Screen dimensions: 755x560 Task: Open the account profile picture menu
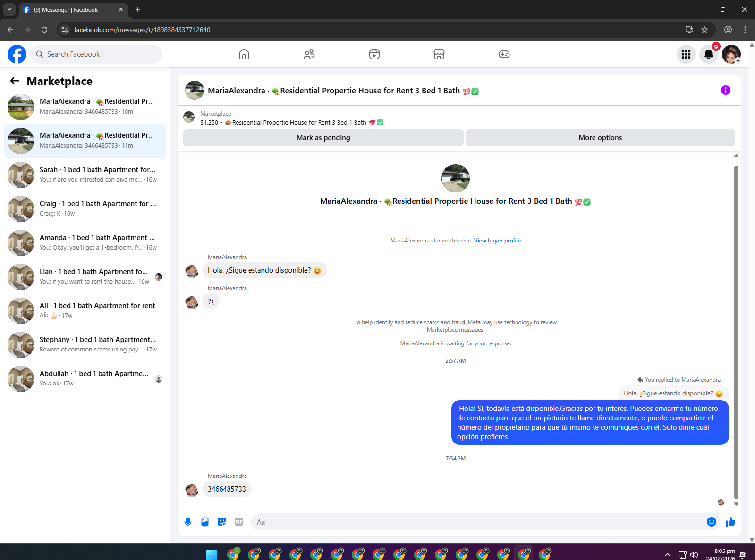(x=731, y=54)
